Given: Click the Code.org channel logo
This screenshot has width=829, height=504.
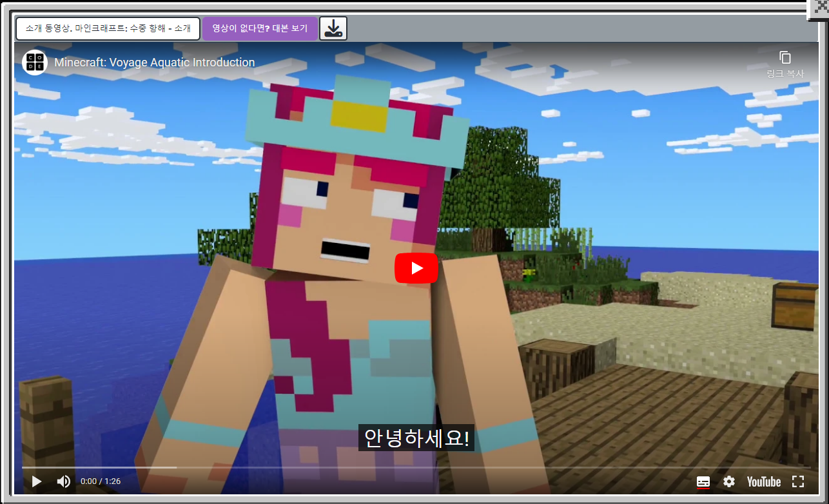Looking at the screenshot, I should tap(35, 63).
